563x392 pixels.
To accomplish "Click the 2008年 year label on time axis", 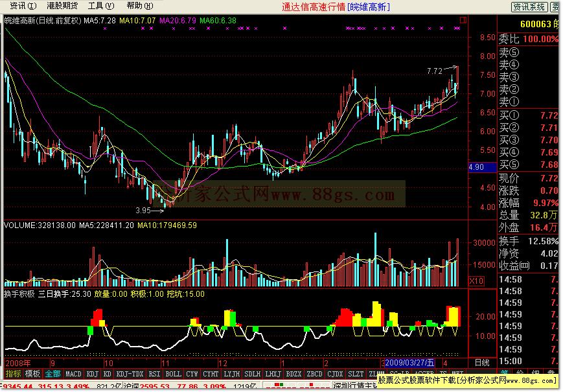I will point(18,363).
